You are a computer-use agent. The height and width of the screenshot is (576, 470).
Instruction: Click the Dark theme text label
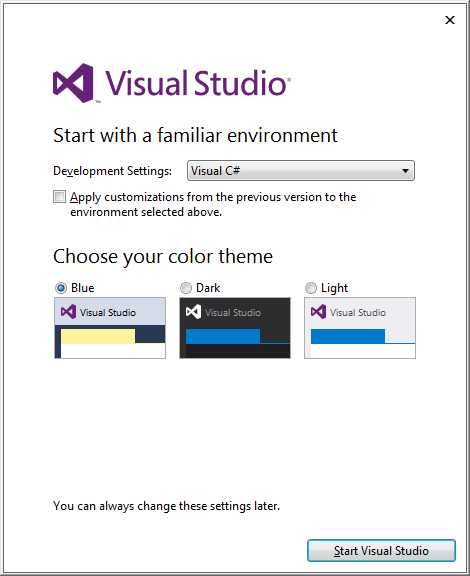[x=208, y=288]
